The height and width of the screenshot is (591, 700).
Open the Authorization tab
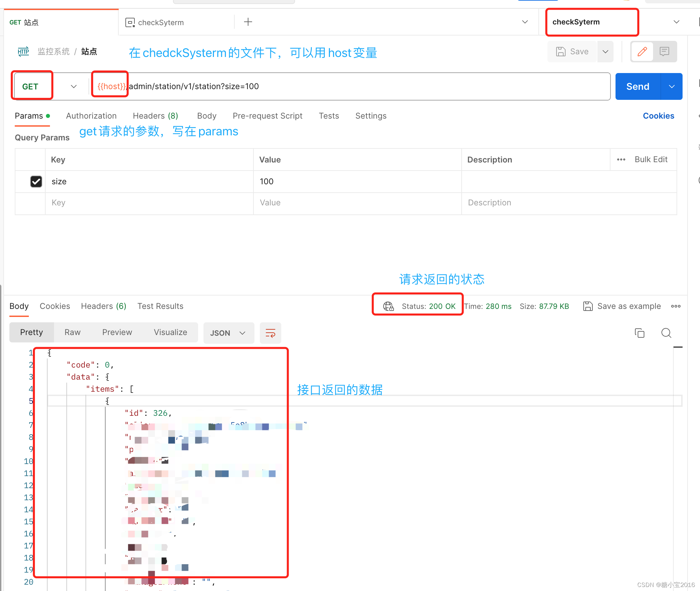tap(91, 116)
